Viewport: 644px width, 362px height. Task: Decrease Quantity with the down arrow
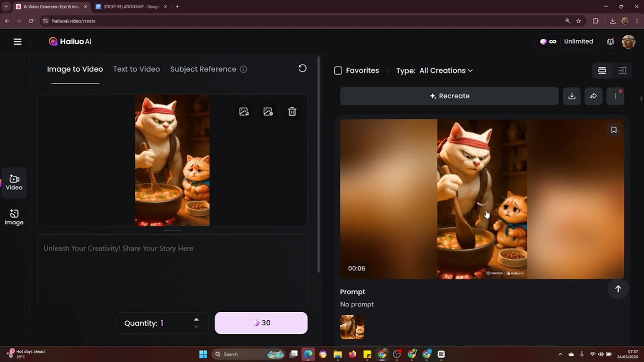[x=196, y=327]
